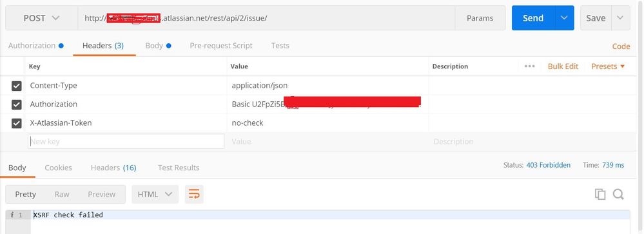
Task: Select the Raw response view
Action: [x=62, y=194]
